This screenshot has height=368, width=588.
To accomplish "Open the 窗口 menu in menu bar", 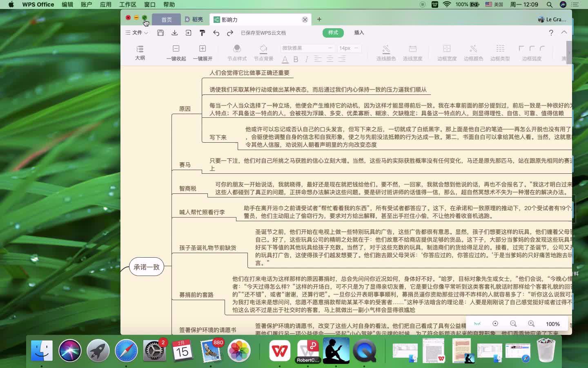I will click(x=150, y=4).
